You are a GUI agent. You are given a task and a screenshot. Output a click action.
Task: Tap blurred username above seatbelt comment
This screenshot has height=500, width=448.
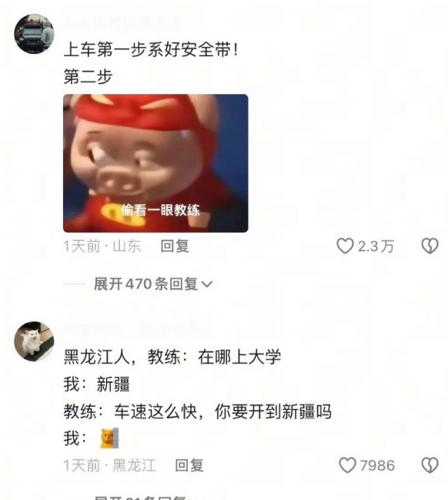[122, 23]
